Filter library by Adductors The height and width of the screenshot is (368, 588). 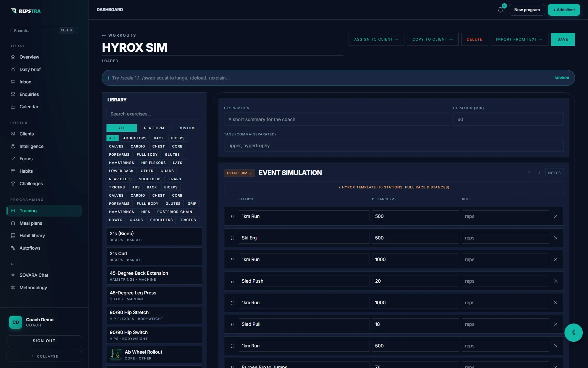pos(135,138)
